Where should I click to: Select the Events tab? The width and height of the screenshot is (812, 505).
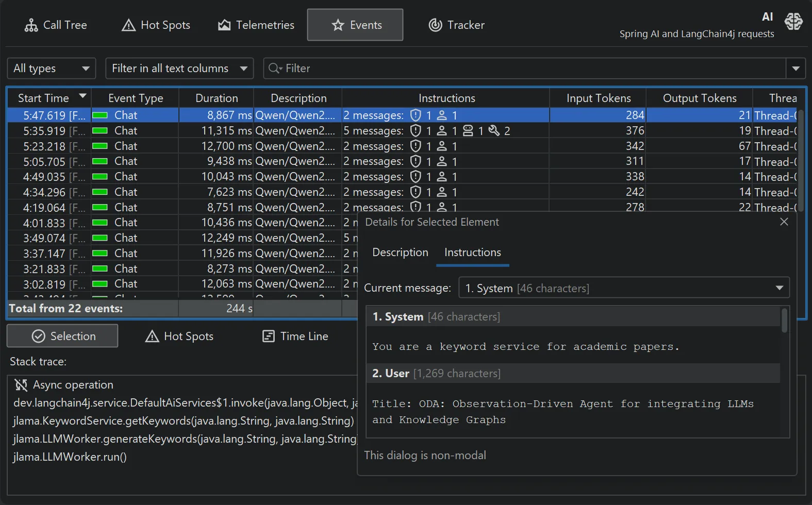pyautogui.click(x=355, y=25)
